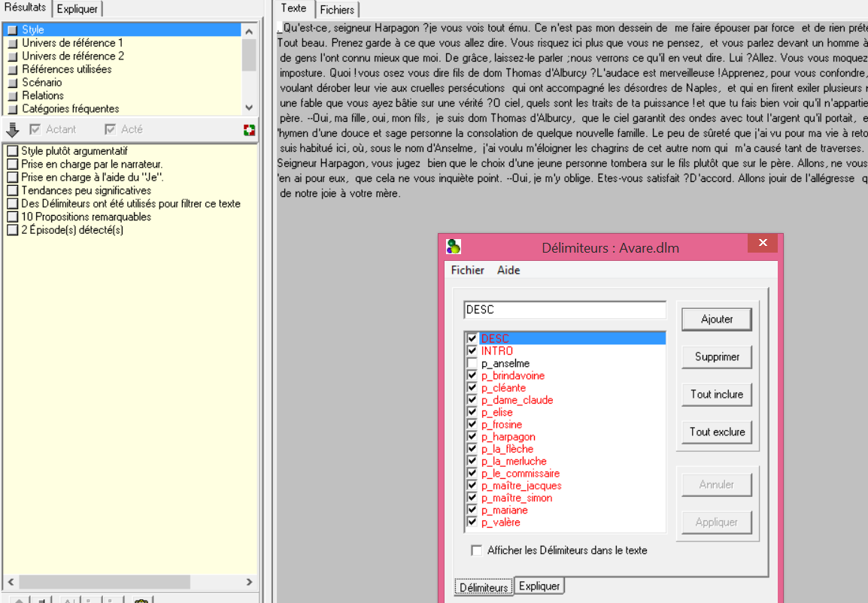Image resolution: width=868 pixels, height=603 pixels.
Task: Click the square icon before Style
Action: point(12,30)
